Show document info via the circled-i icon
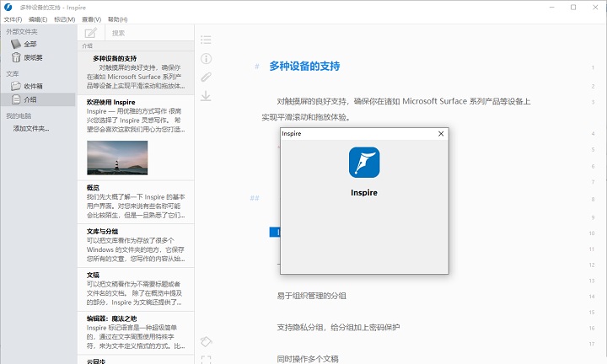607x364 pixels. click(x=206, y=58)
